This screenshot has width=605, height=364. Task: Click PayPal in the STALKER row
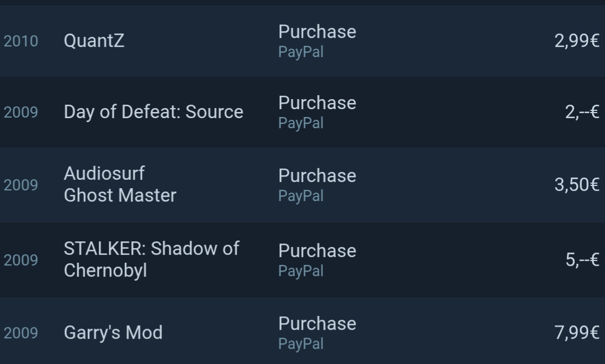pyautogui.click(x=301, y=271)
